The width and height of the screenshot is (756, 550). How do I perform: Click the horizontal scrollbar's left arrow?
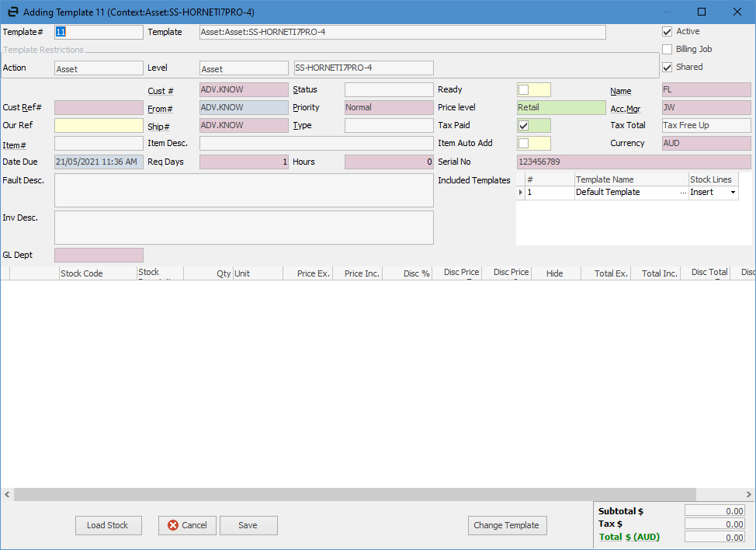point(7,494)
